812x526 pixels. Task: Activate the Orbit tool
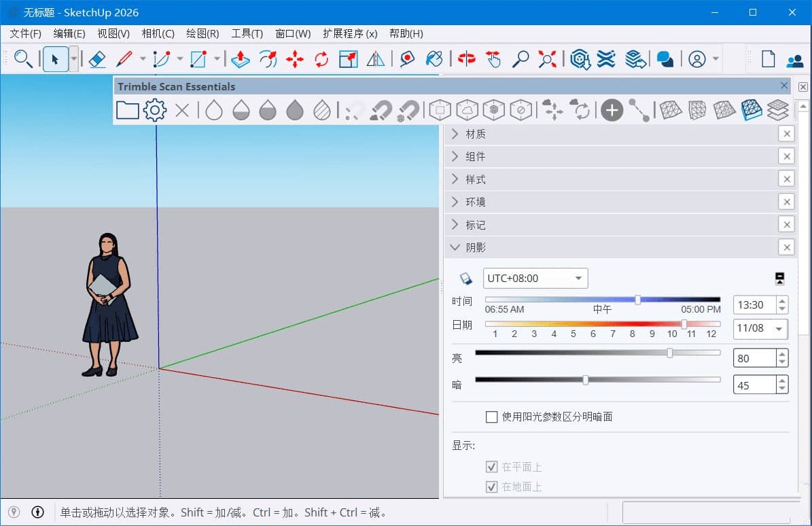(467, 59)
